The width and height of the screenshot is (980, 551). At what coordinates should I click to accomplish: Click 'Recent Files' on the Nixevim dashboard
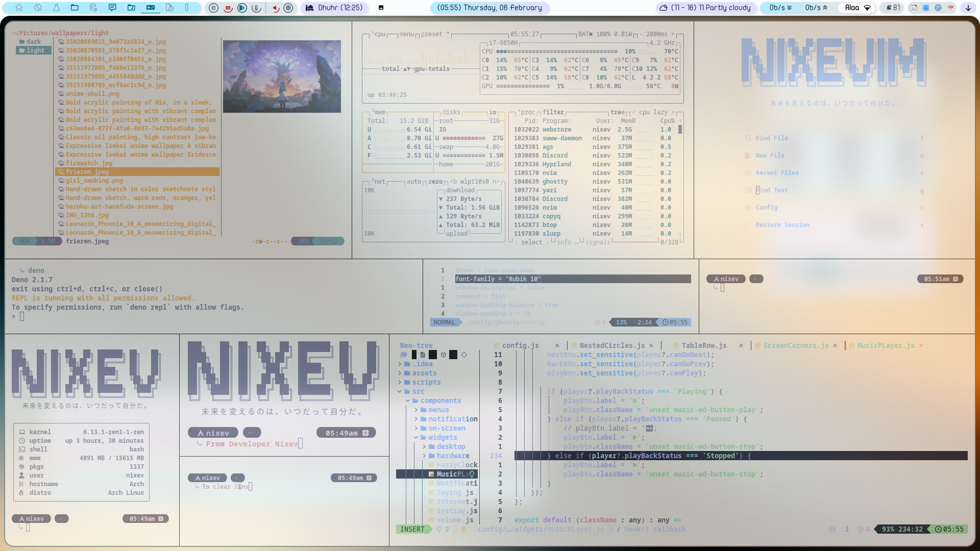[x=777, y=173]
